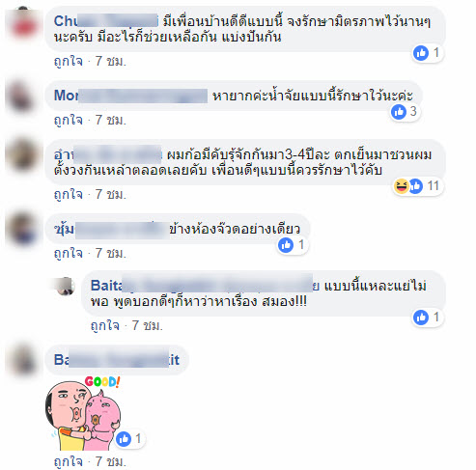The image size is (476, 470).
Task: Click like reaction icon on Chu's comment
Action: [421, 53]
